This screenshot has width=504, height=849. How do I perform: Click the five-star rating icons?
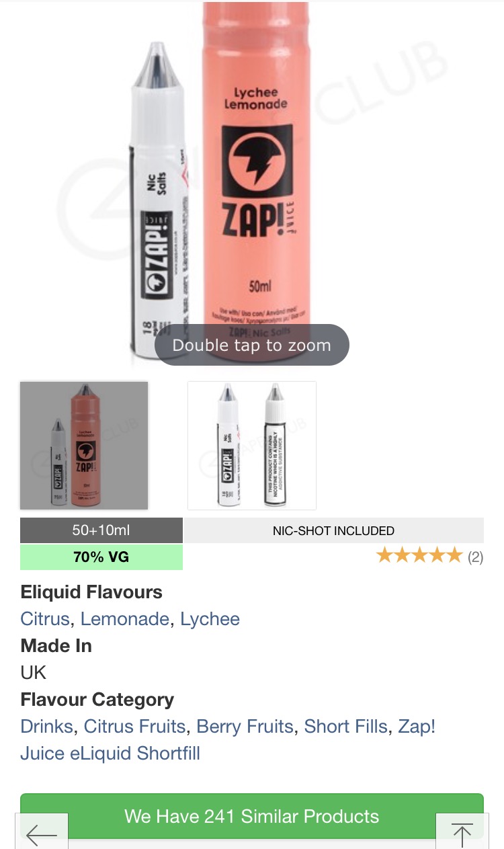[419, 555]
